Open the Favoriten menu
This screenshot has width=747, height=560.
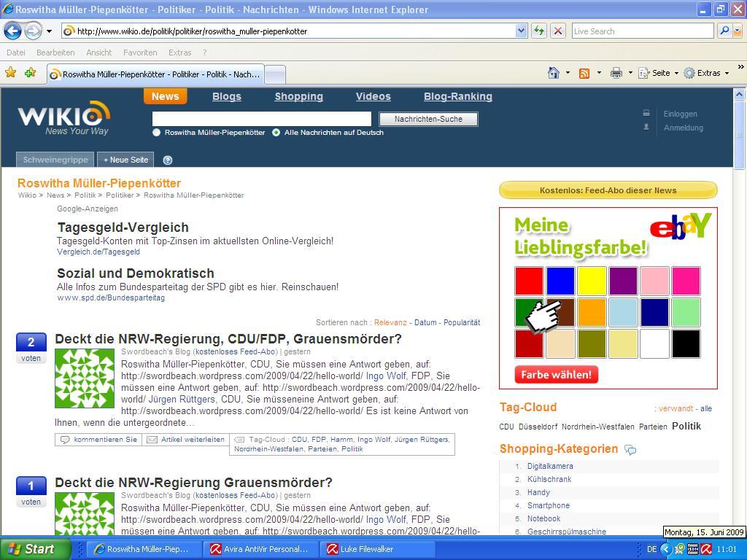(x=140, y=52)
